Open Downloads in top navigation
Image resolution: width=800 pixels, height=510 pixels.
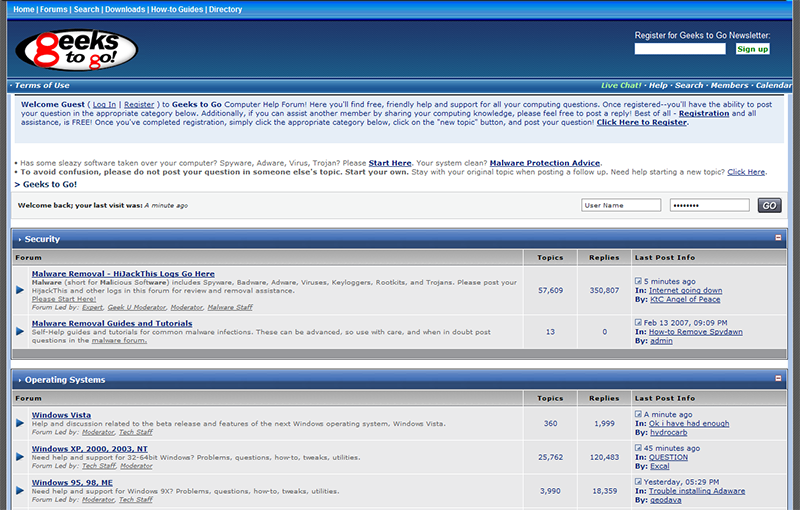tap(125, 9)
